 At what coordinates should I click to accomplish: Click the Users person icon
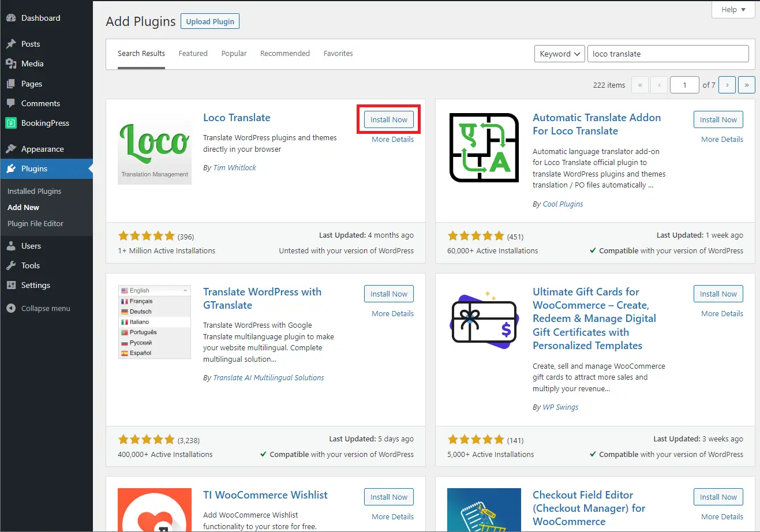pyautogui.click(x=11, y=246)
